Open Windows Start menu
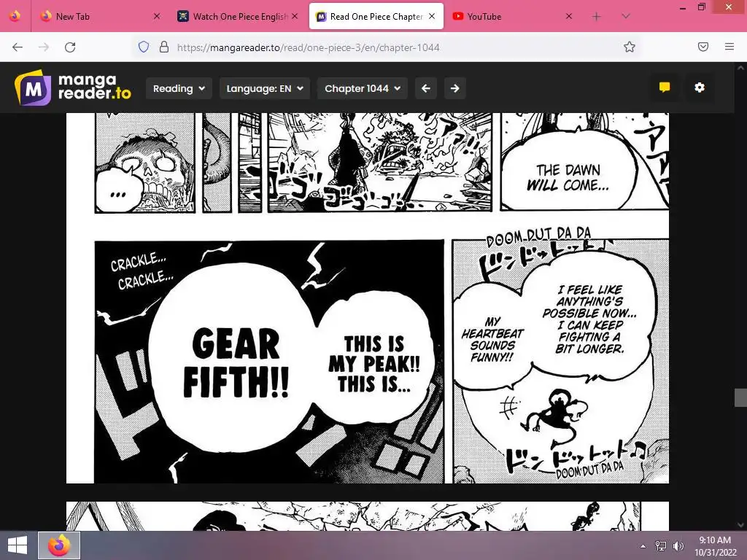This screenshot has width=747, height=560. [x=18, y=545]
